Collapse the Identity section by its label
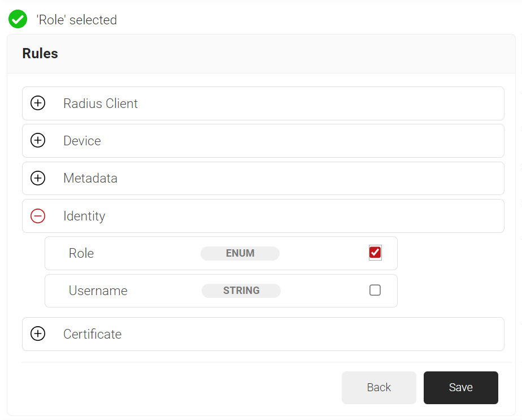522x420 pixels. point(84,216)
